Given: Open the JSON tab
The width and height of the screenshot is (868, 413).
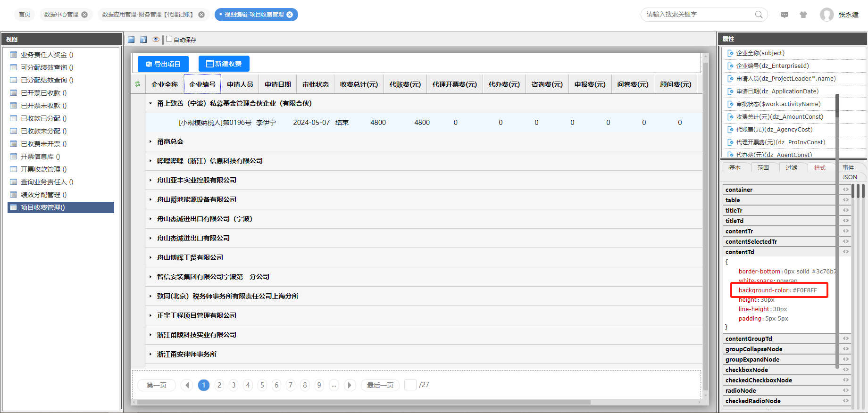Looking at the screenshot, I should [850, 177].
